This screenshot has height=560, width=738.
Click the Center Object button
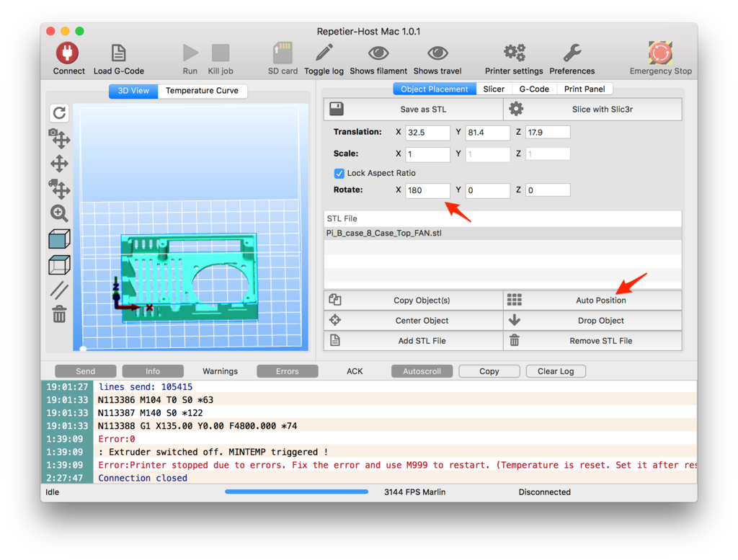tap(413, 321)
